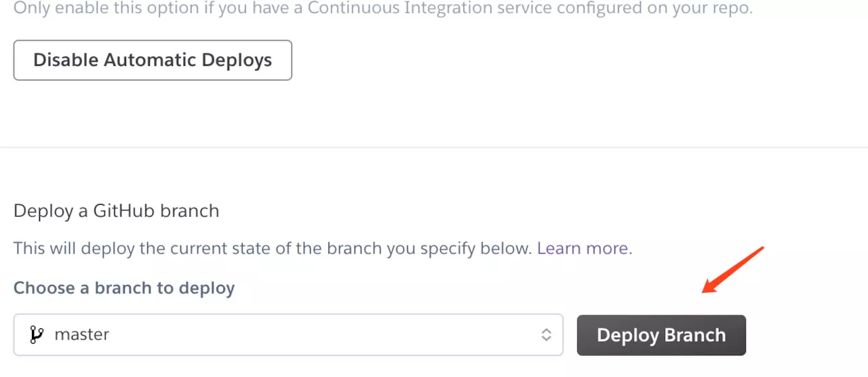Click the 'Deploy a GitHub branch' heading
Viewport: 868px width, 377px height.
[x=117, y=211]
